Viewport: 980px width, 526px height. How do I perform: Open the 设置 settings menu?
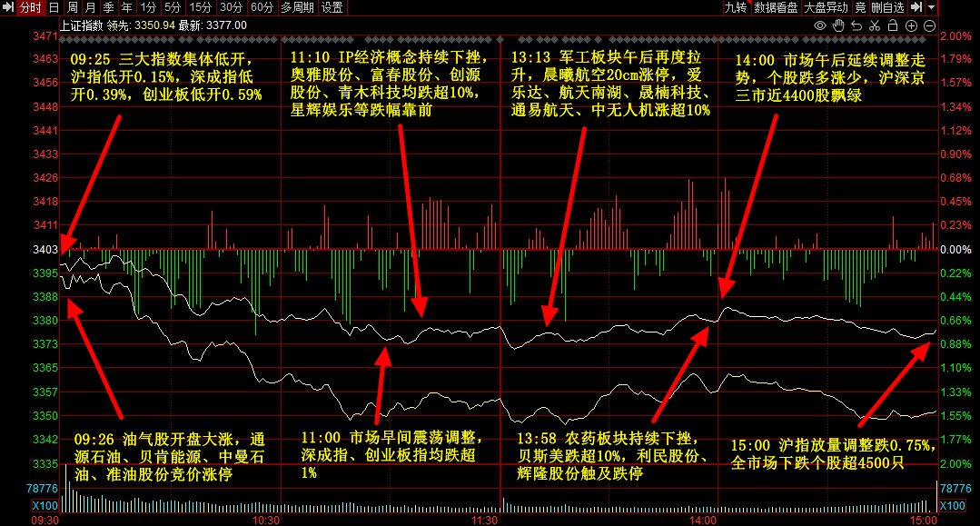[x=332, y=7]
